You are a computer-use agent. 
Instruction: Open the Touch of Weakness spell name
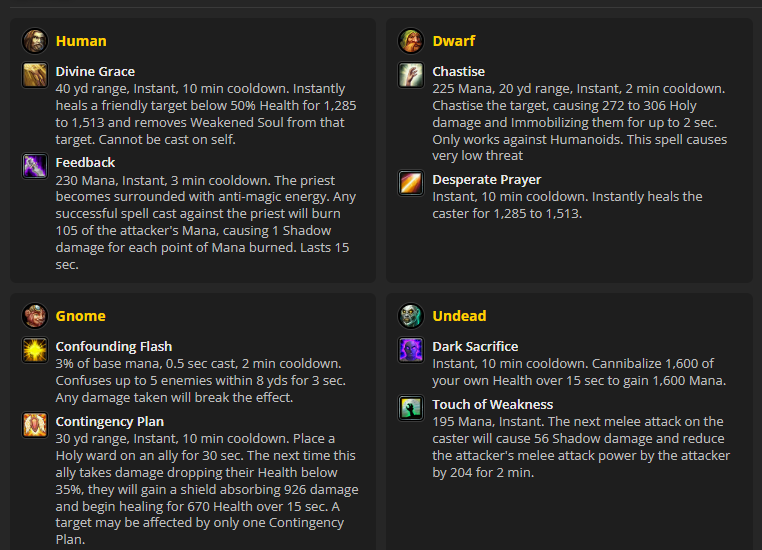(x=493, y=404)
